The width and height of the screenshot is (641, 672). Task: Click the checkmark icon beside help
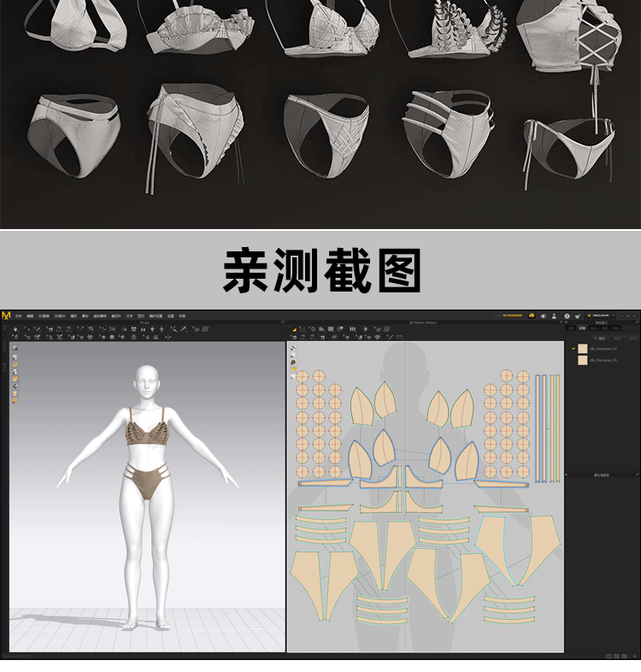pos(578,315)
